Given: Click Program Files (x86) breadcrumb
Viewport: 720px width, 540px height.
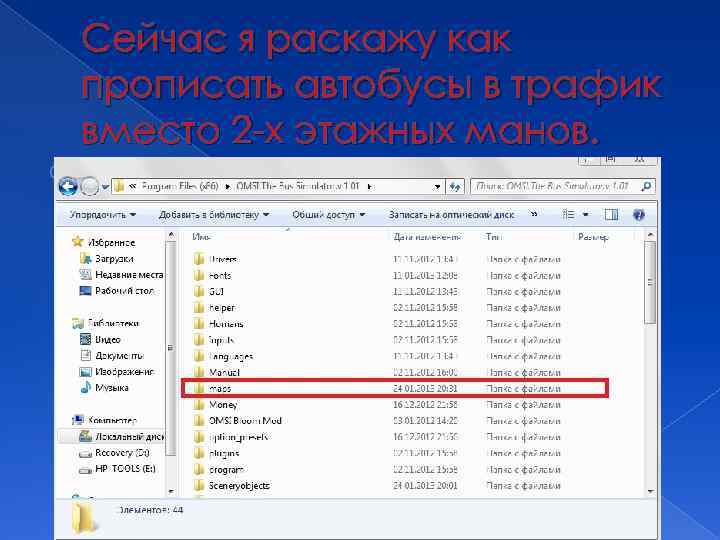Looking at the screenshot, I should tap(180, 186).
